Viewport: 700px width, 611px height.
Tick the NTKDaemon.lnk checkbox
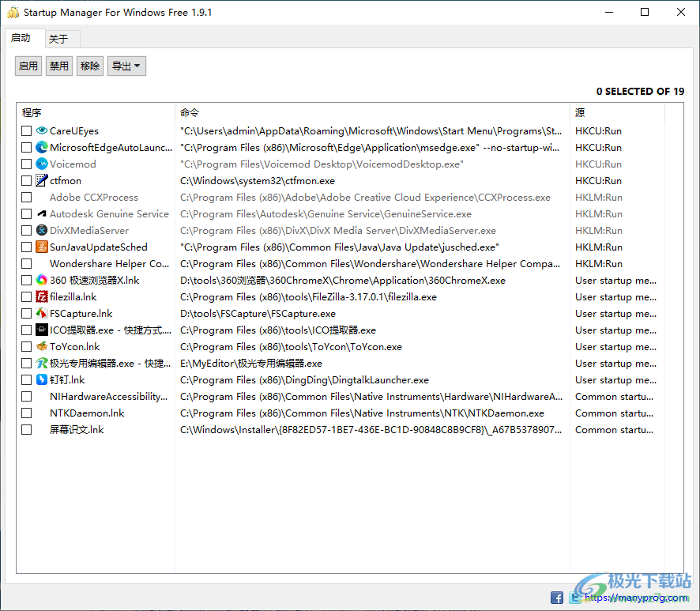pos(27,413)
